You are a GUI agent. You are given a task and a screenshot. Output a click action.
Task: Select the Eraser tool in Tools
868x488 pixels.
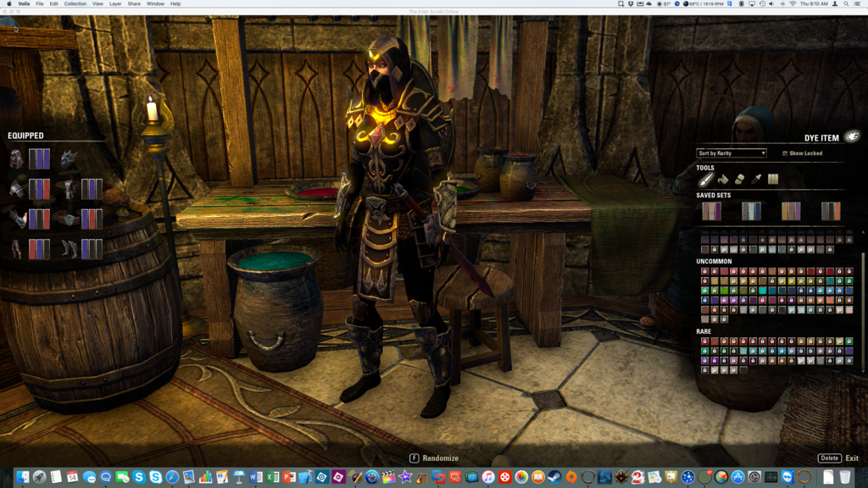(x=739, y=180)
